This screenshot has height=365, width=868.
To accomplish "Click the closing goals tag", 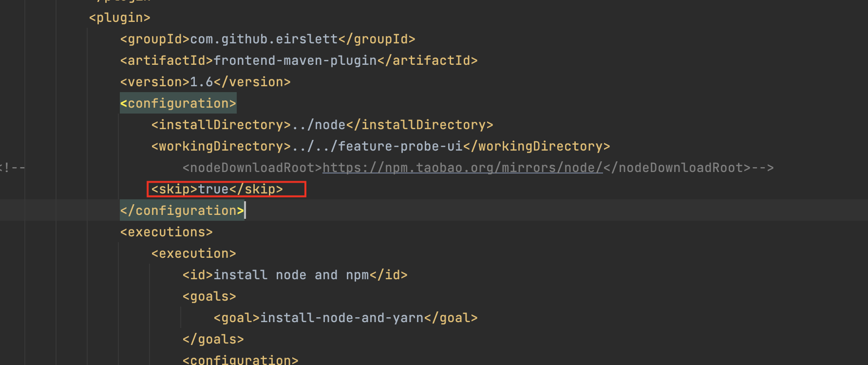I will pyautogui.click(x=213, y=339).
